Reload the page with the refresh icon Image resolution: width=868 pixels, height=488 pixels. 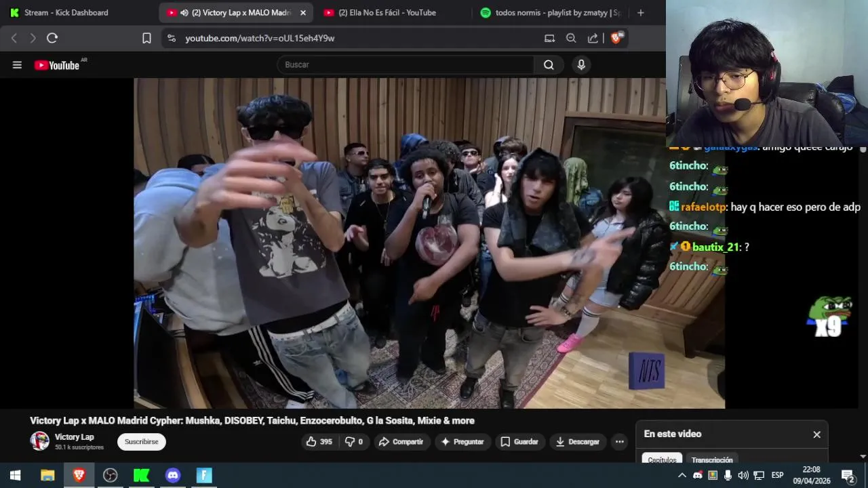(x=52, y=38)
